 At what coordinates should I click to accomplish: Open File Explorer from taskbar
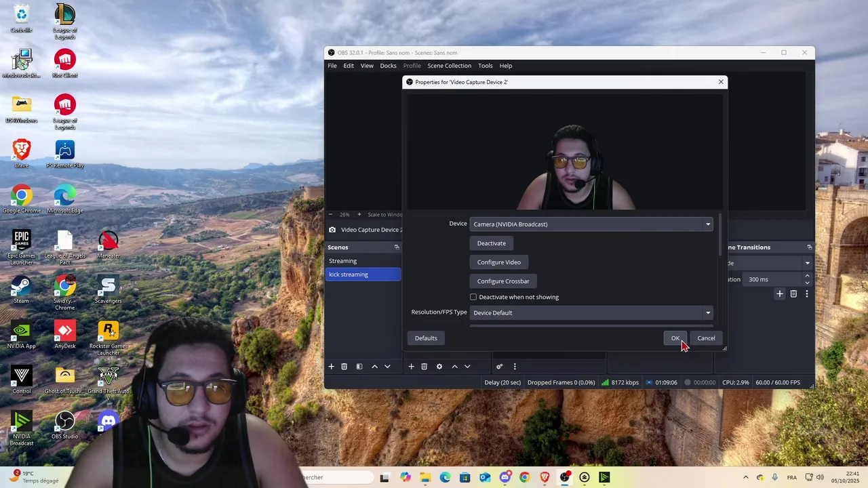[x=425, y=477]
